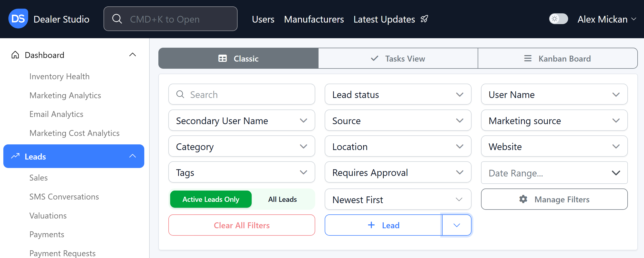The height and width of the screenshot is (258, 644).
Task: Open the Lead status dropdown
Action: click(x=398, y=94)
